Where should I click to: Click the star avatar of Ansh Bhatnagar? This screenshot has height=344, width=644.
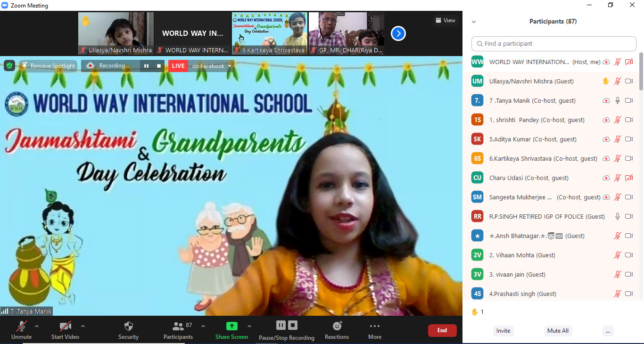point(478,236)
